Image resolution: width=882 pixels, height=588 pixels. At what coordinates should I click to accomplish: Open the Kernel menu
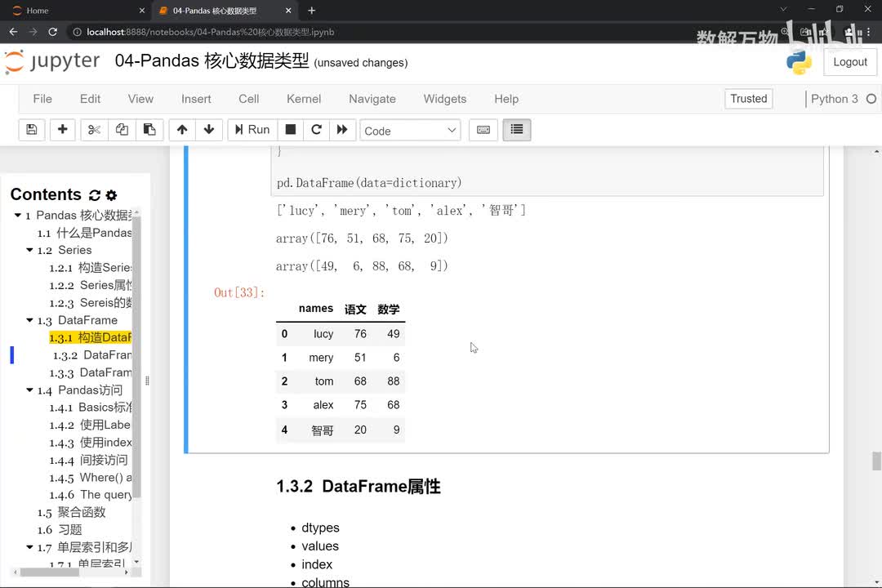click(x=304, y=99)
